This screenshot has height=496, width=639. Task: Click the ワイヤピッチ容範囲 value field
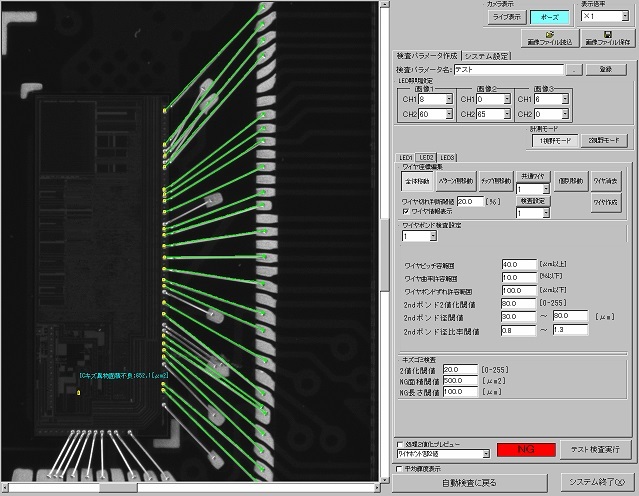[518, 264]
